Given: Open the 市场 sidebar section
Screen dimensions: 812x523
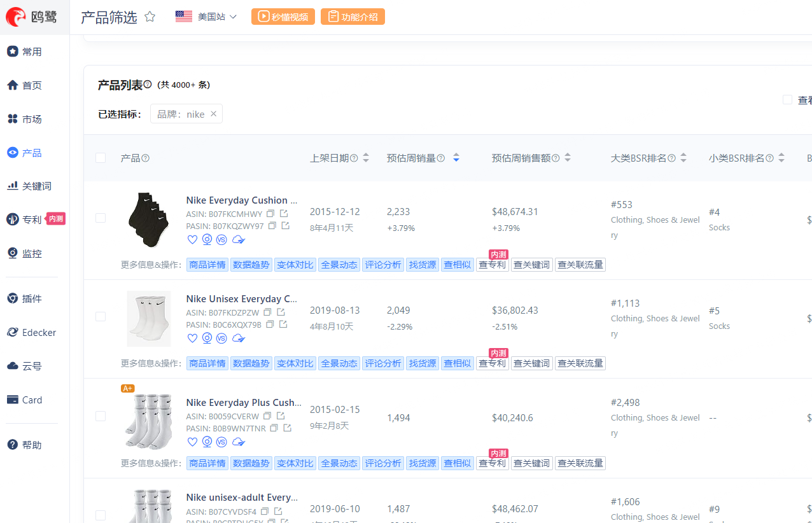Looking at the screenshot, I should [x=24, y=119].
